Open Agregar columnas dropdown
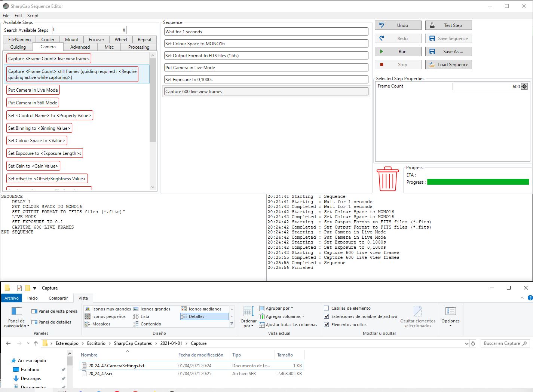This screenshot has width=533, height=392. 282,316
